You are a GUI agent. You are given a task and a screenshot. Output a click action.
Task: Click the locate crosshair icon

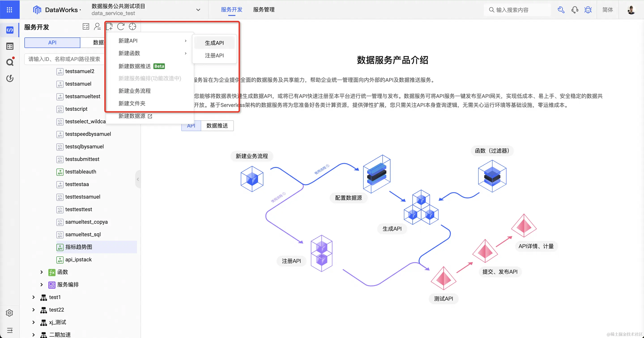(132, 26)
